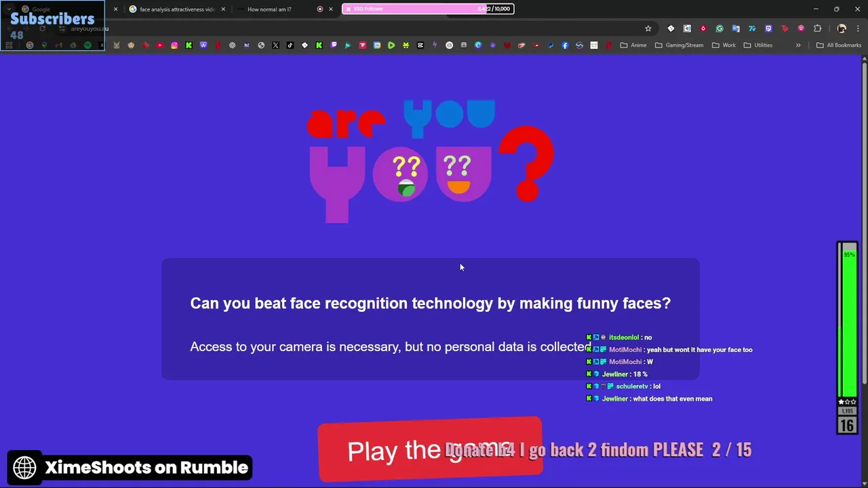The image size is (868, 488).
Task: Open the TikTok bookmark icon
Action: click(x=290, y=45)
